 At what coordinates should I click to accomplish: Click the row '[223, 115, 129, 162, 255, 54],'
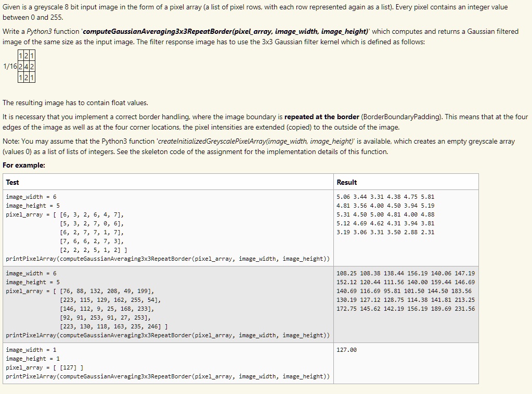click(110, 300)
